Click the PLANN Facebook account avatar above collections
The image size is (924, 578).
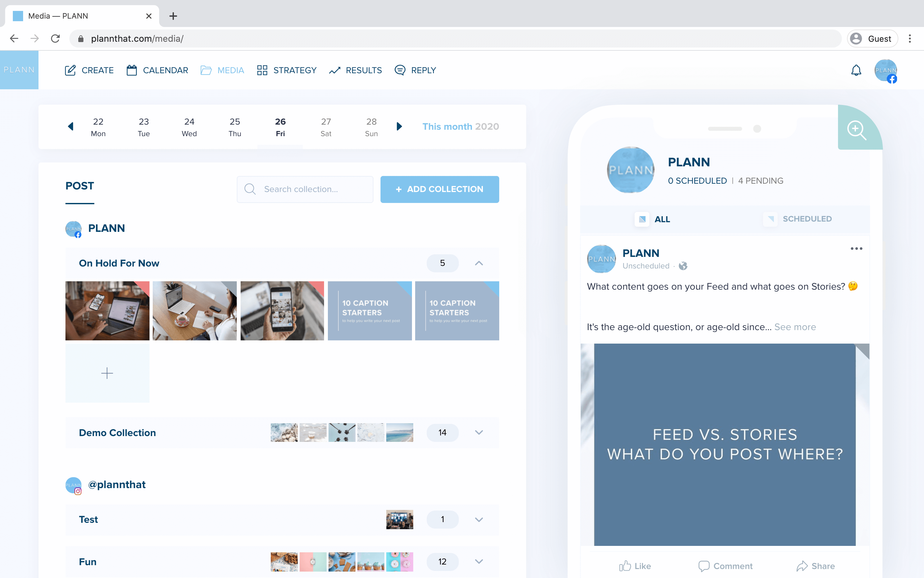tap(73, 229)
